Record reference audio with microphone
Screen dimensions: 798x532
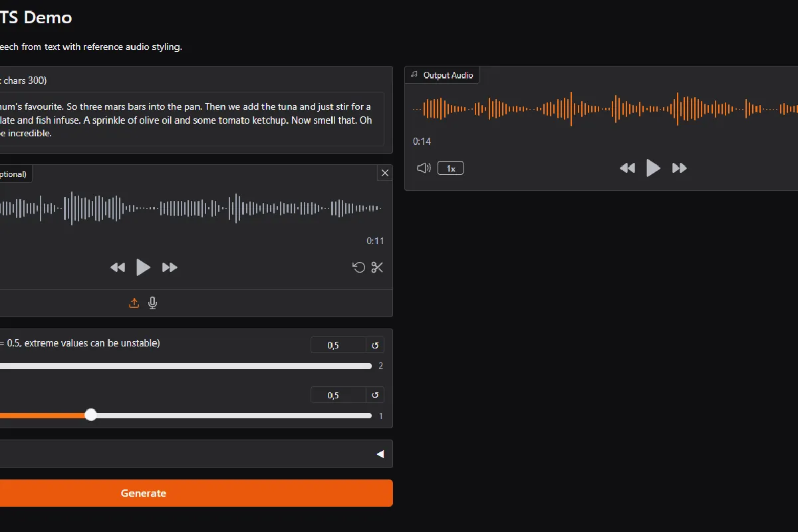[x=152, y=303]
